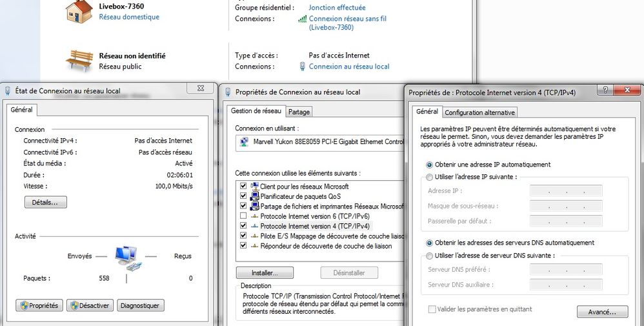
Task: Click the Réseau non identifié heading
Action: point(132,56)
